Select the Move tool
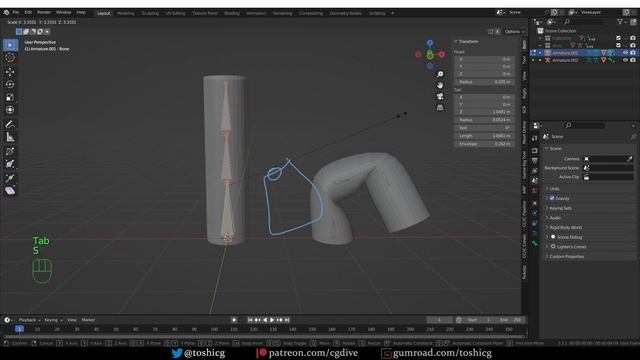This screenshot has width=640, height=360. [x=10, y=72]
